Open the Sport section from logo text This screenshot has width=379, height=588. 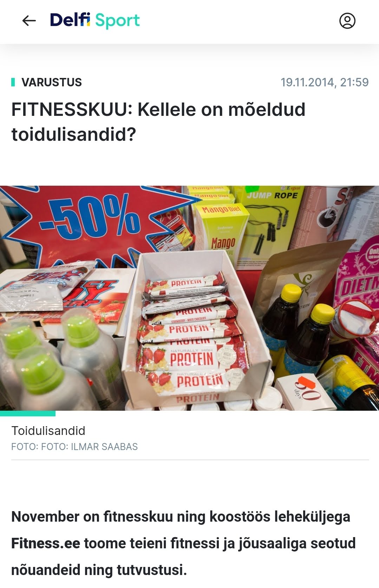117,21
